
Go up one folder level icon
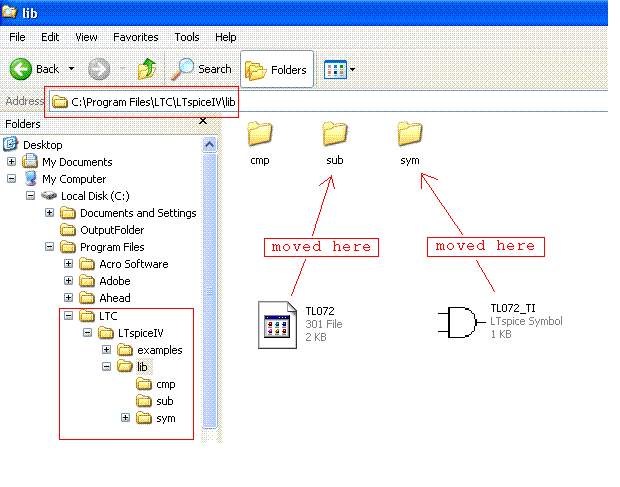click(x=147, y=69)
